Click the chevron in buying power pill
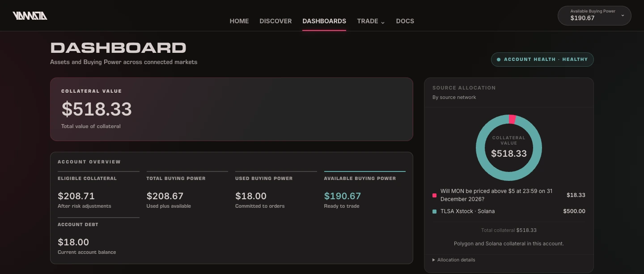 coord(623,16)
